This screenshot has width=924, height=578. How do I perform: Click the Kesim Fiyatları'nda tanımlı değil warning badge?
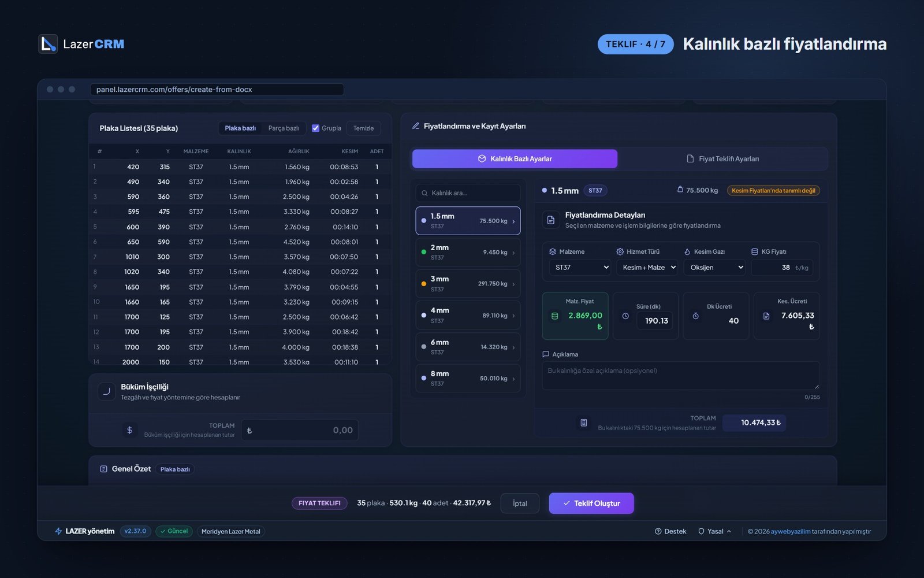(x=773, y=190)
